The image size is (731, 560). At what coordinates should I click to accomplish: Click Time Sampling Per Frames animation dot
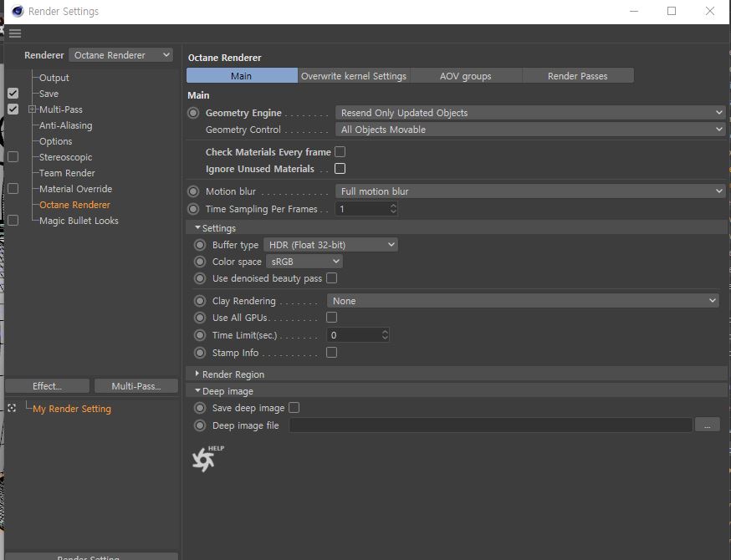(x=193, y=209)
